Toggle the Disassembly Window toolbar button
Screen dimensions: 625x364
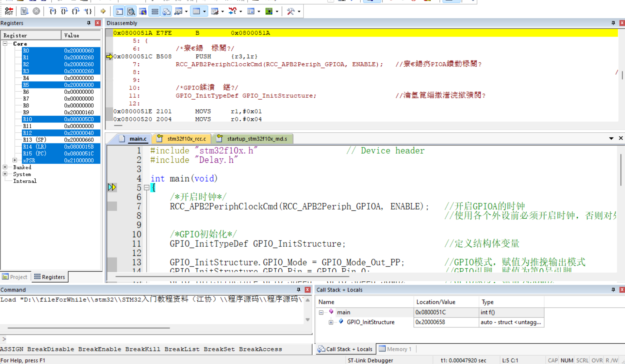coord(131,11)
